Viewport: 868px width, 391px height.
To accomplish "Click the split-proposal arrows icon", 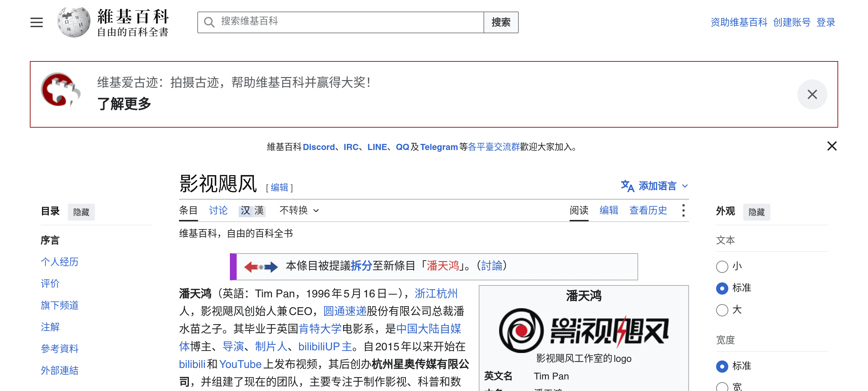I will (x=261, y=267).
